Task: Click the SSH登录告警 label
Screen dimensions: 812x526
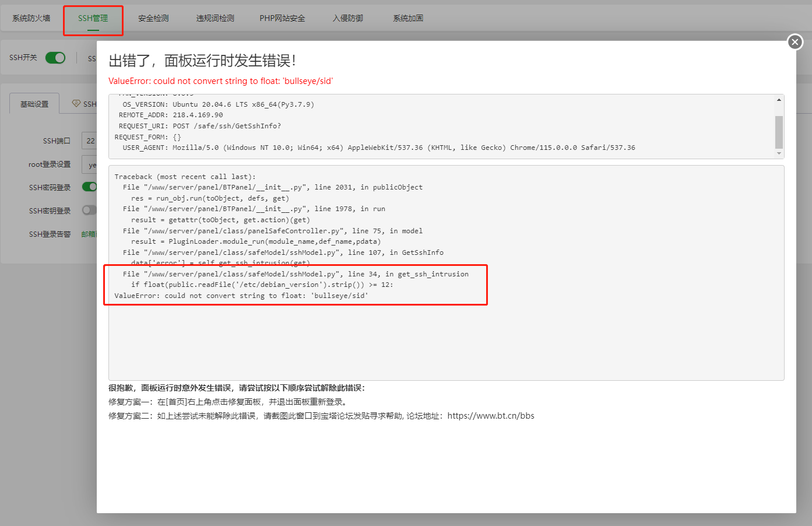Action: pos(50,234)
